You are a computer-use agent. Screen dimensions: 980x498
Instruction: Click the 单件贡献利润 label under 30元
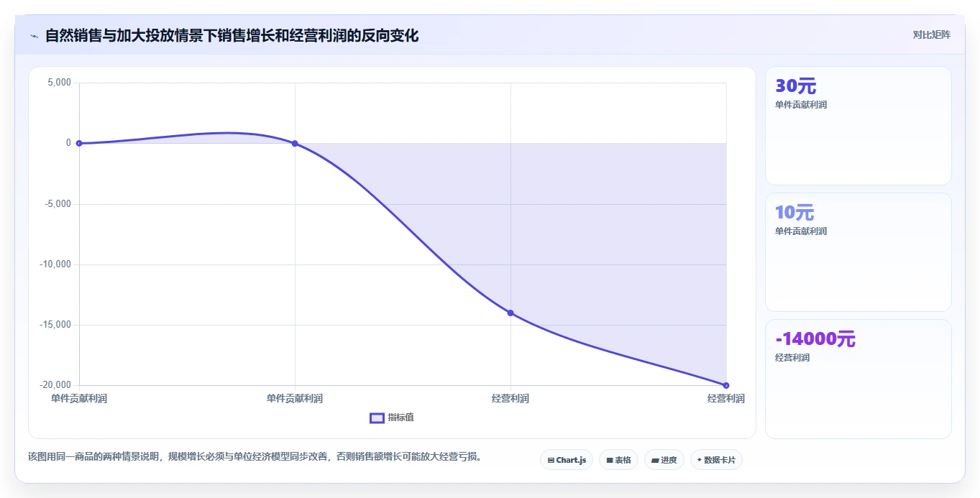[801, 105]
